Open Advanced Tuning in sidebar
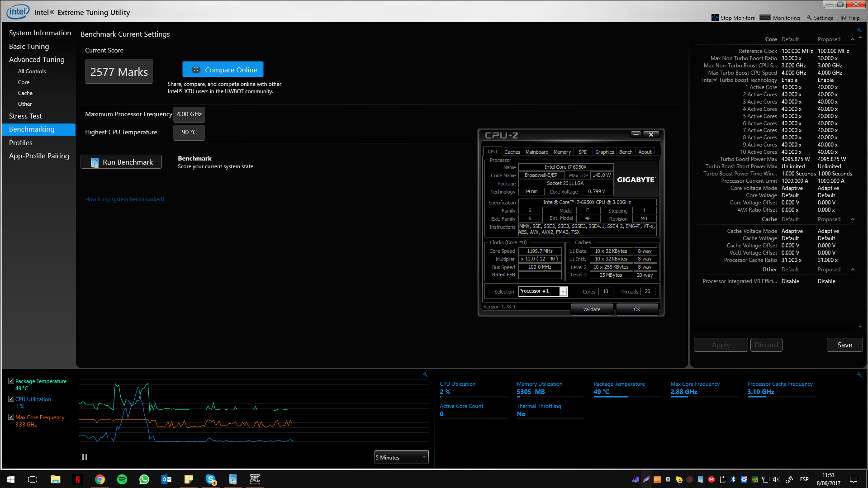 pyautogui.click(x=37, y=60)
